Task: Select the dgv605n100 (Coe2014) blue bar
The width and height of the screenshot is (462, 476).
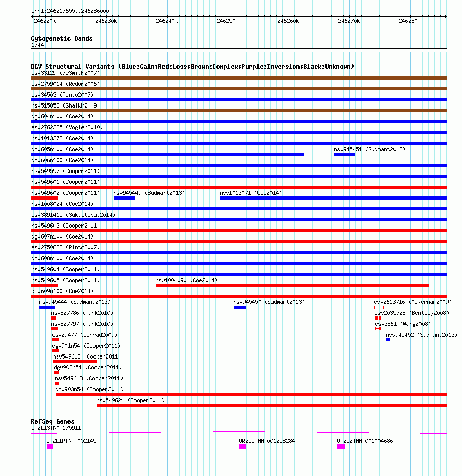Action: [x=167, y=154]
